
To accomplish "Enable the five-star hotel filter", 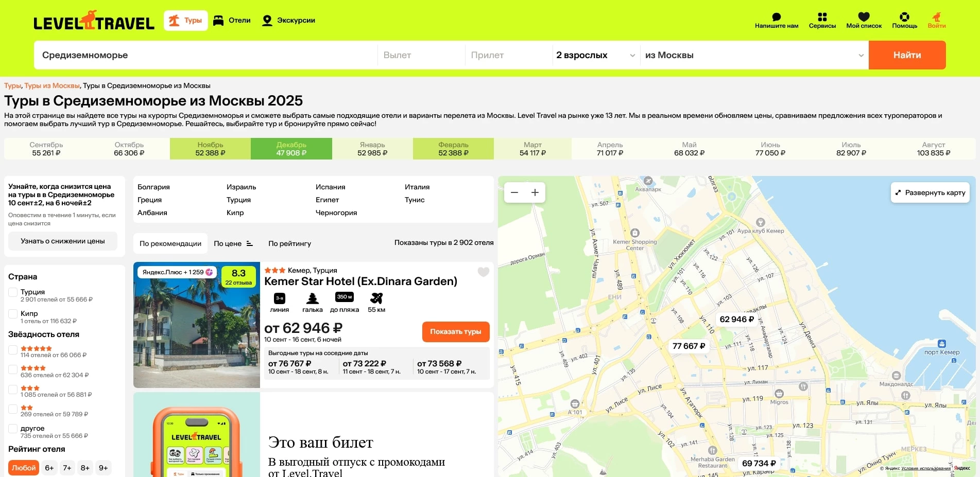I will pyautogui.click(x=13, y=350).
